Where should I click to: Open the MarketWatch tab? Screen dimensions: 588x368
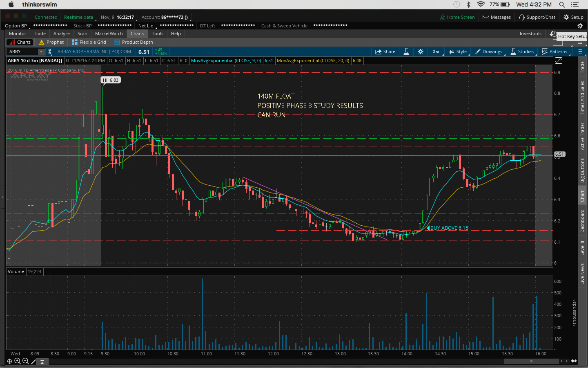(x=109, y=34)
